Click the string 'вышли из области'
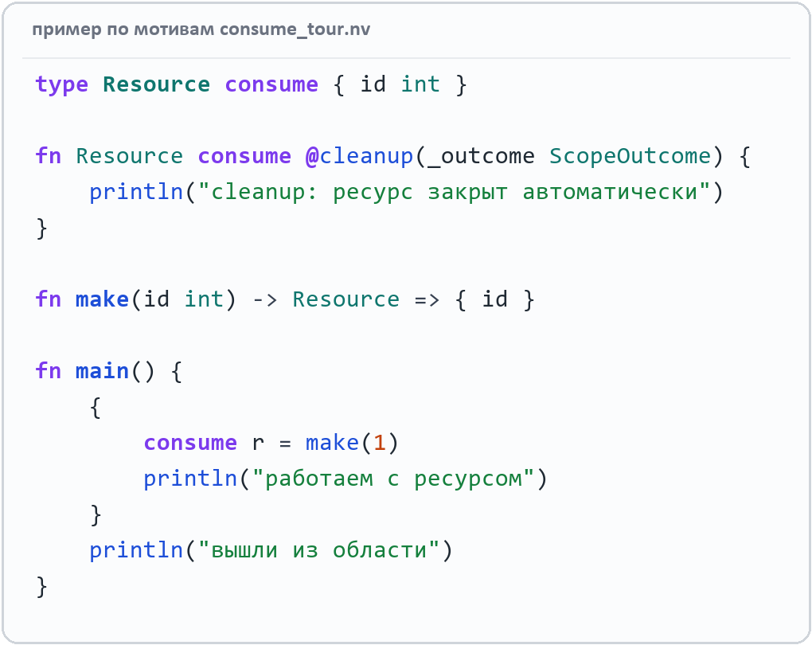This screenshot has width=812, height=645. point(318,550)
